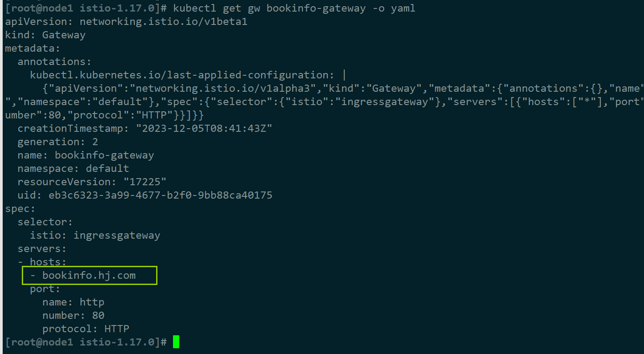
Task: Click the 'protocol: HTTP' line
Action: 86,329
